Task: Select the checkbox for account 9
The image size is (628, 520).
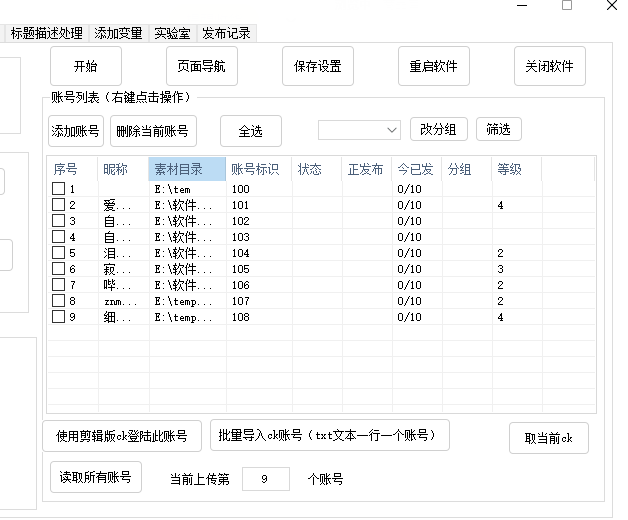Action: point(59,317)
